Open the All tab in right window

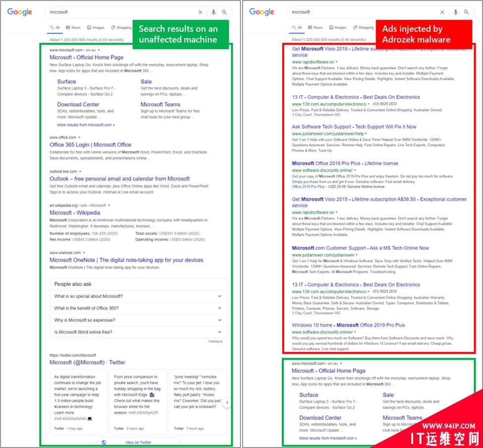click(297, 27)
